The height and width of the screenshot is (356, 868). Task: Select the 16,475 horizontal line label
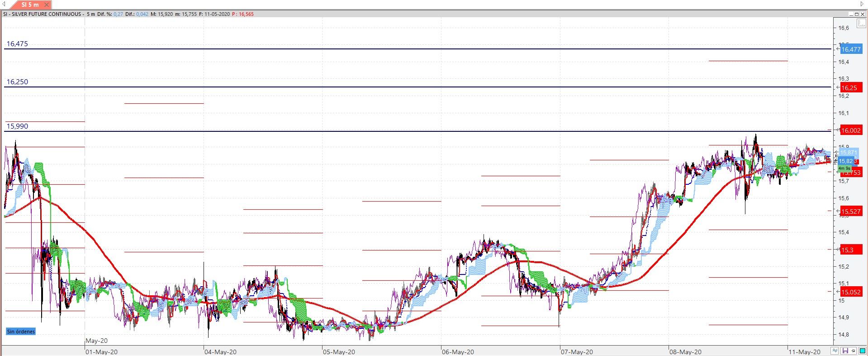click(x=17, y=44)
